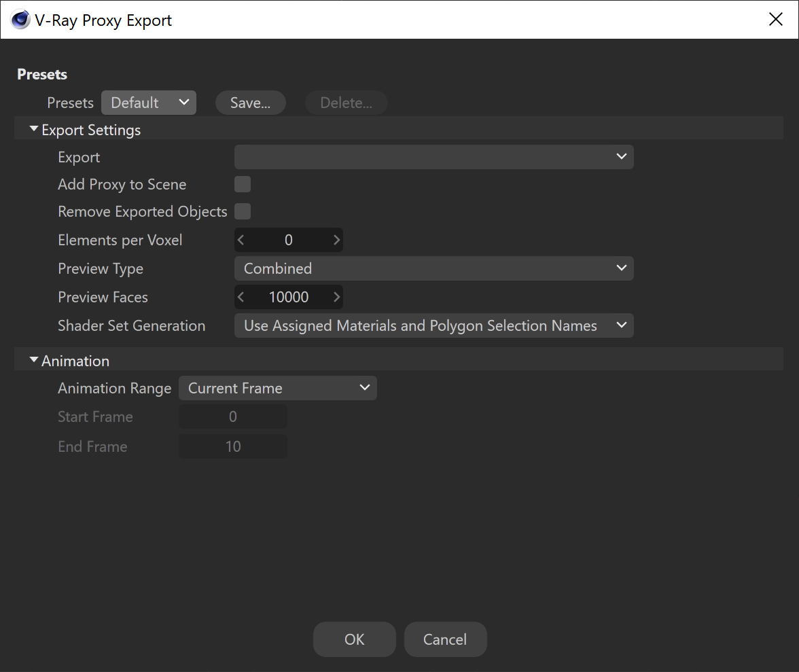Click the Preview Faces 10000 value field
This screenshot has width=799, height=672.
[x=288, y=297]
